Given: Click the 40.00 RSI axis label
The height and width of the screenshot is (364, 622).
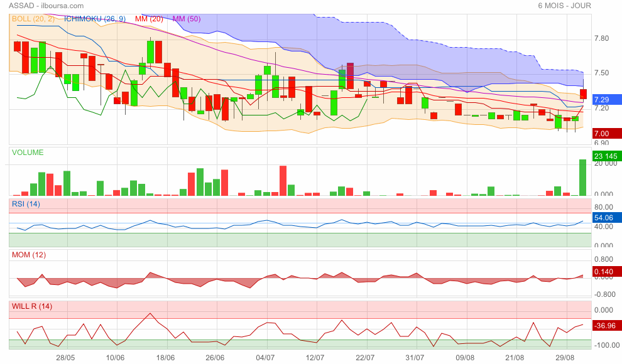Looking at the screenshot, I should pos(604,227).
